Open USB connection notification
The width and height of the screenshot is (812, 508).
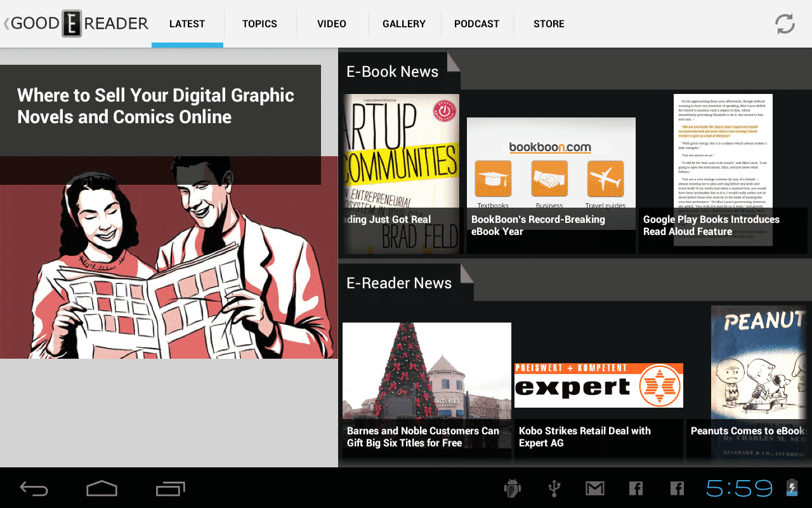coord(554,488)
